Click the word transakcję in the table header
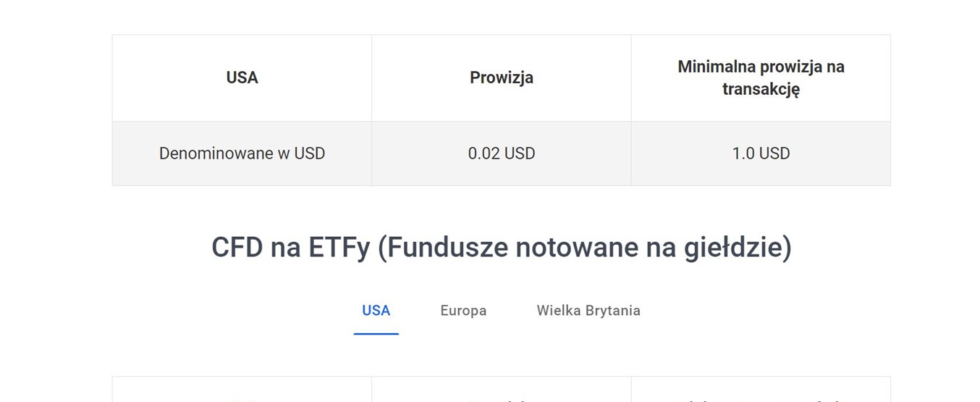 [x=761, y=89]
